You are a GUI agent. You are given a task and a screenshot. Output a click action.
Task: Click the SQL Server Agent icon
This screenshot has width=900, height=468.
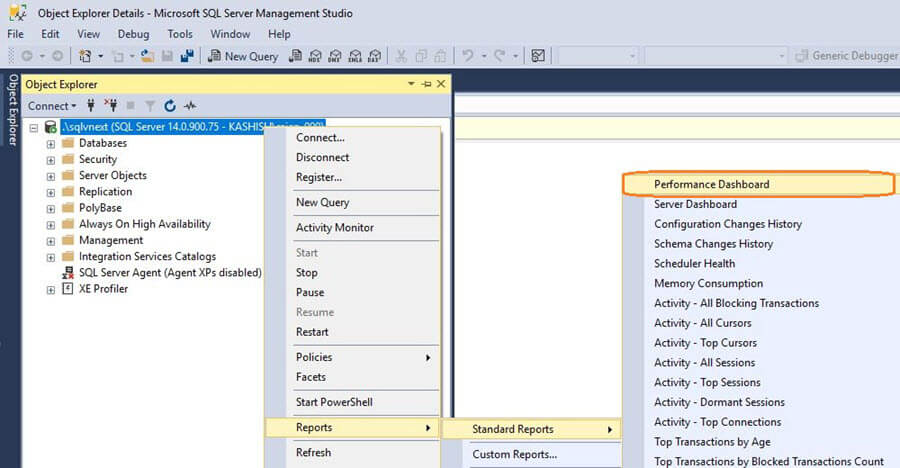[68, 273]
